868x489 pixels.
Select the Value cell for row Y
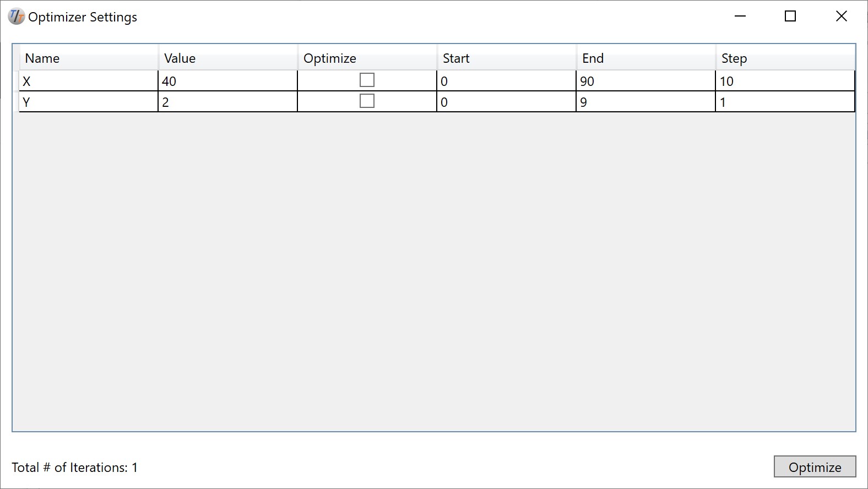point(227,102)
